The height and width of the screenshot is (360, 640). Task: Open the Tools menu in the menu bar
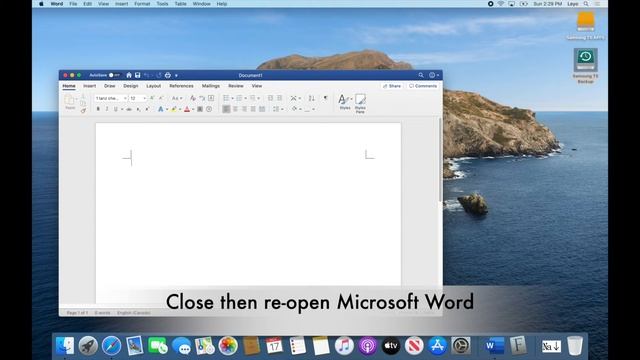pos(162,4)
